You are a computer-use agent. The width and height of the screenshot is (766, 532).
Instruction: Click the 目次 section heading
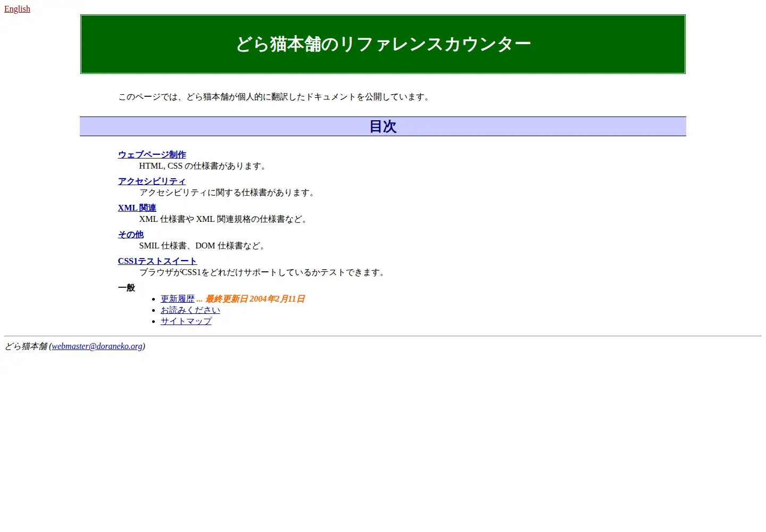383,127
